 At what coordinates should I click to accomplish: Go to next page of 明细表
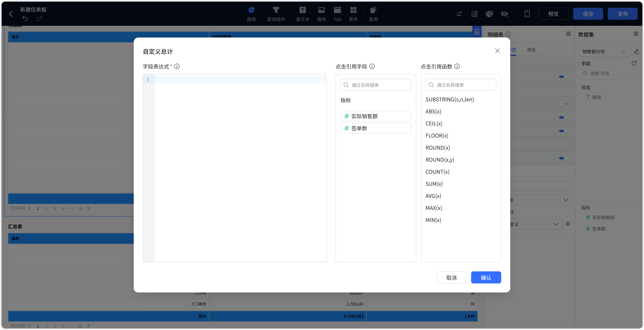tap(88, 208)
